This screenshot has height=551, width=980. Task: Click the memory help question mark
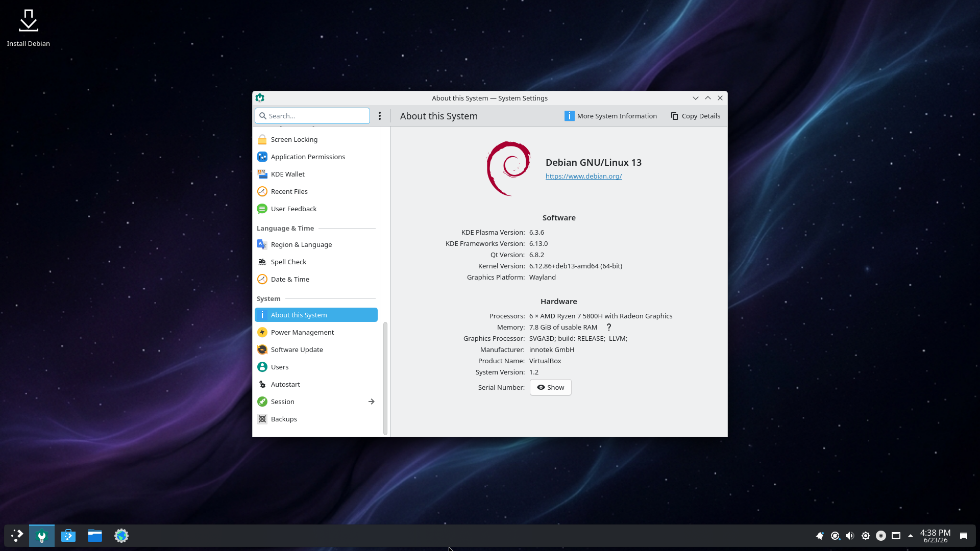pos(609,327)
